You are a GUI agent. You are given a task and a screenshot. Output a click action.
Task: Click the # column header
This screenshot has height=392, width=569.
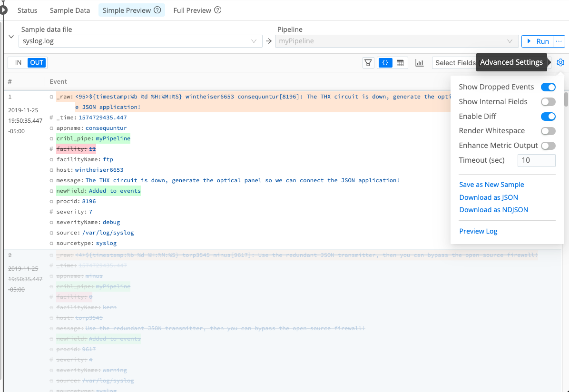10,81
